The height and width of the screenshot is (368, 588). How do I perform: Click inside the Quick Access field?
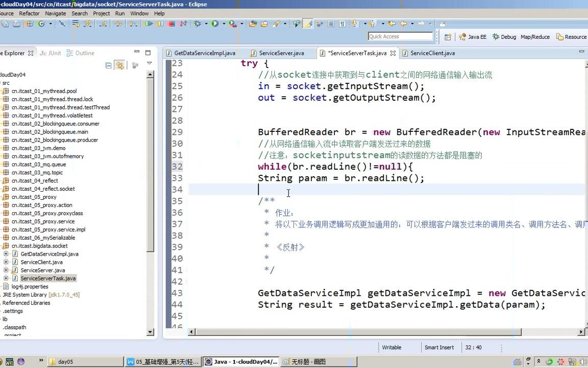click(x=400, y=36)
